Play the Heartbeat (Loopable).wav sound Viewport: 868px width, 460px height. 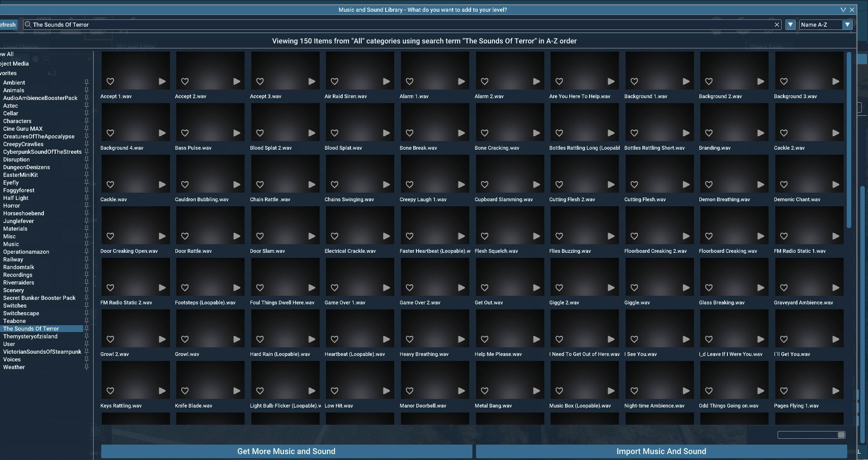point(387,339)
